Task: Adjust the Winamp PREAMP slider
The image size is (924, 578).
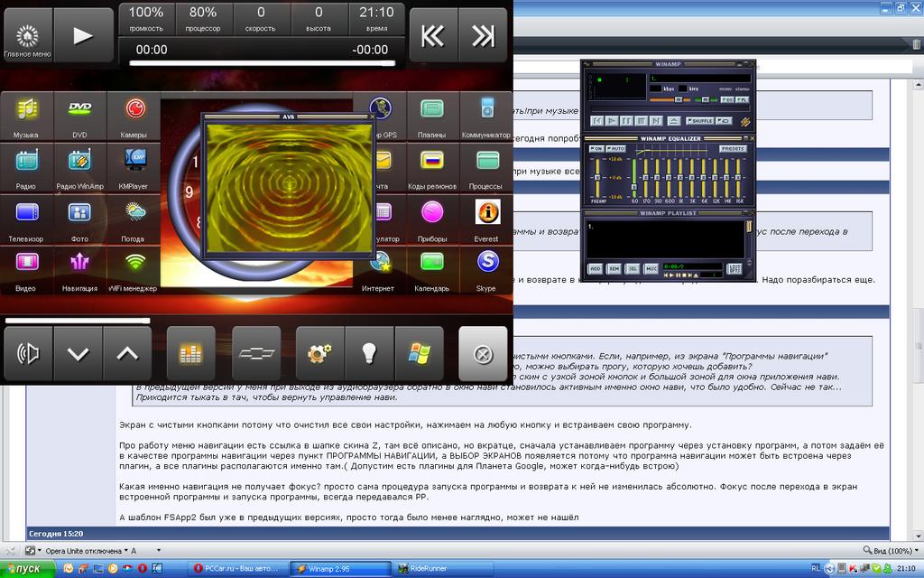Action: [596, 176]
